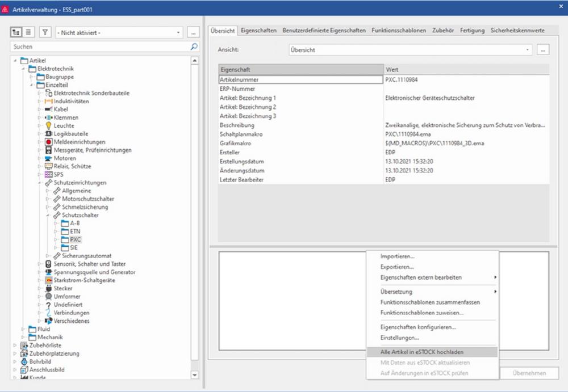Click the Übernehmen button
Screen dimensions: 568x392
tap(529, 373)
